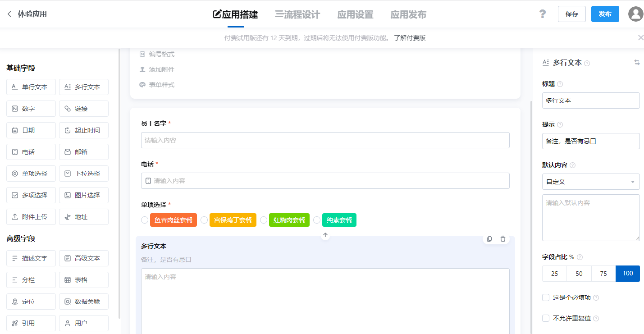644x334 pixels.
Task: Collapse the selected field with the up arrow
Action: [325, 235]
